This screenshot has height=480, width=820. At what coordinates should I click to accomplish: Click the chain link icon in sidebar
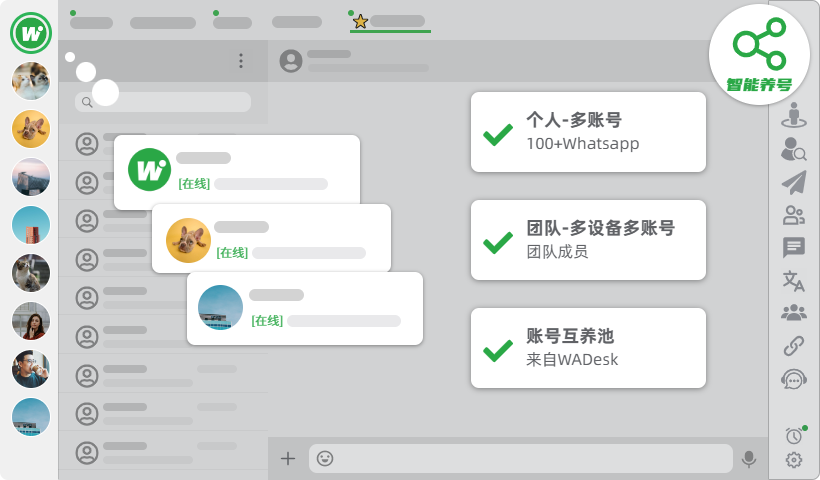pos(794,347)
